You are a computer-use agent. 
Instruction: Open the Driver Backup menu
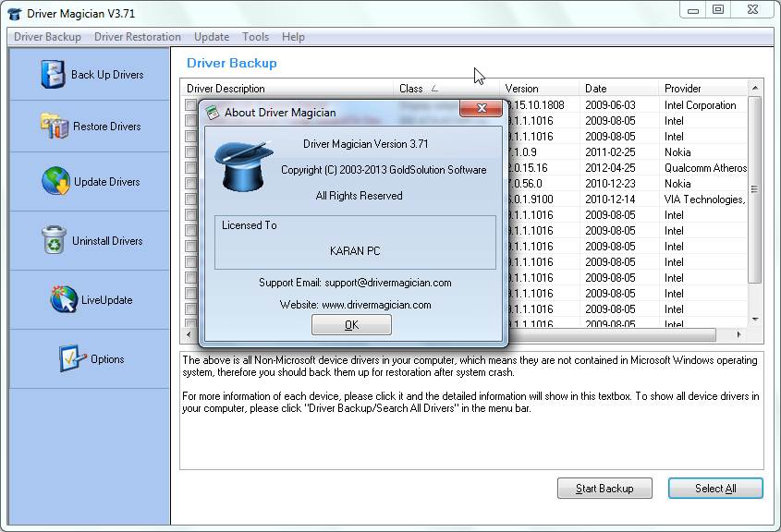[x=47, y=37]
